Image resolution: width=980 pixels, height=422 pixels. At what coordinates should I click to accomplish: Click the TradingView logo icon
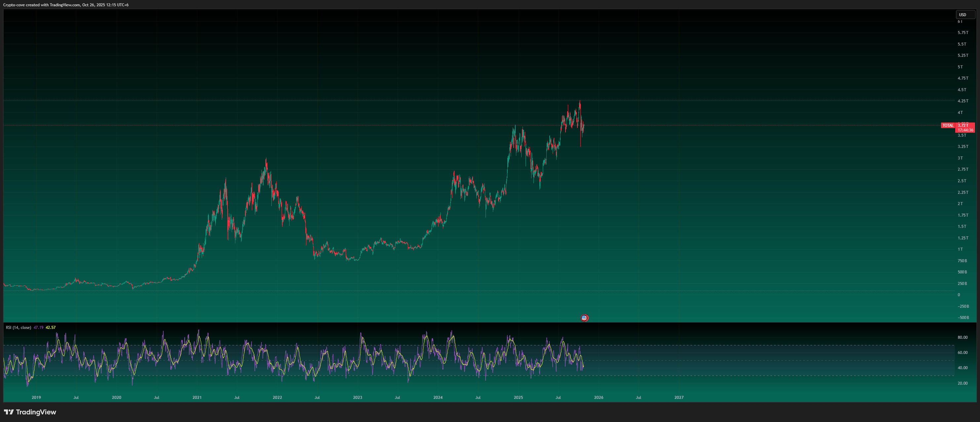click(x=9, y=412)
